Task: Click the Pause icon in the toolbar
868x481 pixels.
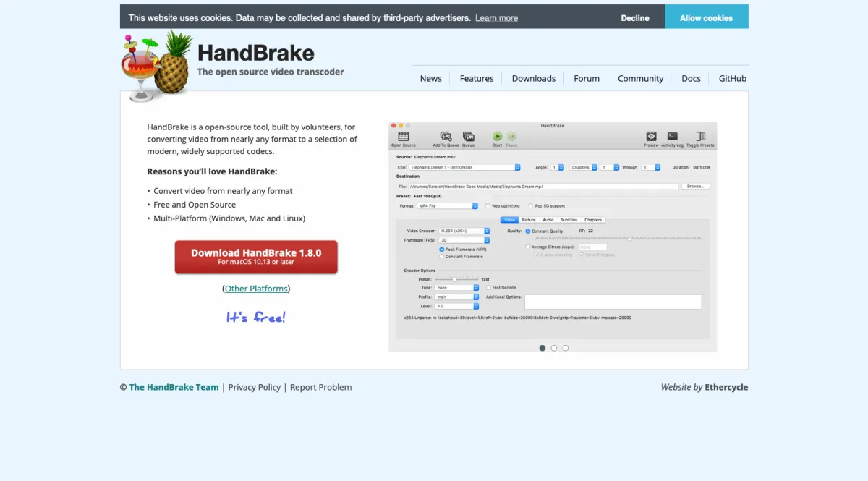Action: [x=511, y=136]
